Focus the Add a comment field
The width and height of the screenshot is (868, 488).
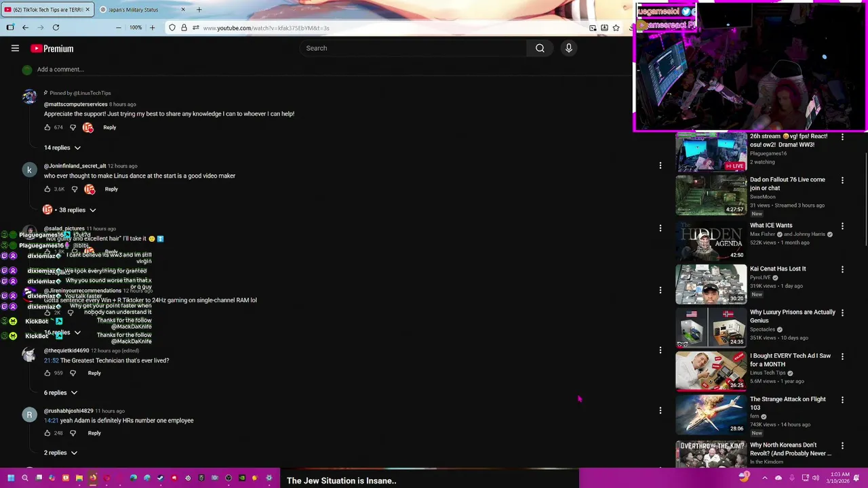(x=60, y=69)
